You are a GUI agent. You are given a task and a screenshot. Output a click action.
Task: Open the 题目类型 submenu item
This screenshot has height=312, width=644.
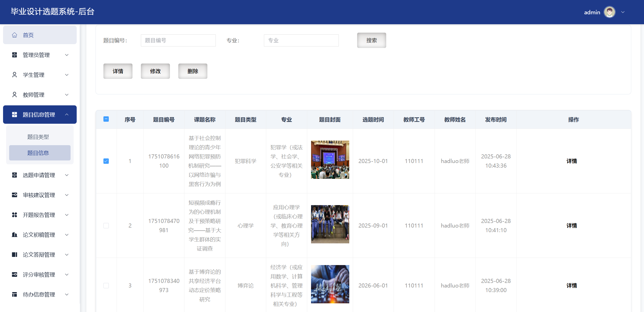tap(38, 137)
